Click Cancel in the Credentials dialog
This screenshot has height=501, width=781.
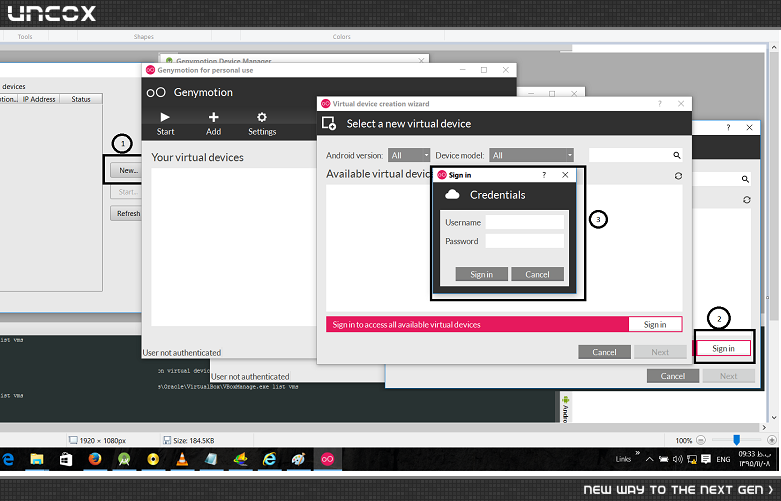pyautogui.click(x=537, y=274)
